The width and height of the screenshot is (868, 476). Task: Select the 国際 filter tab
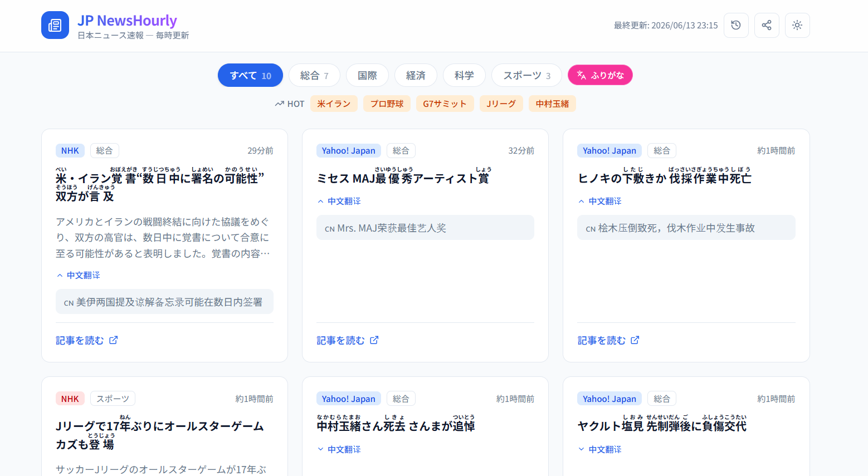[x=367, y=75]
